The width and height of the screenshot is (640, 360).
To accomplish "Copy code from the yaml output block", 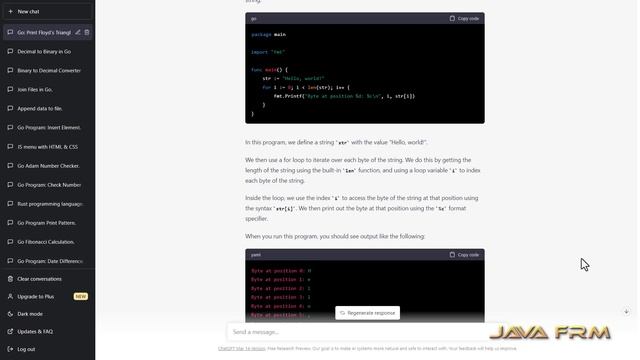I will (x=464, y=255).
